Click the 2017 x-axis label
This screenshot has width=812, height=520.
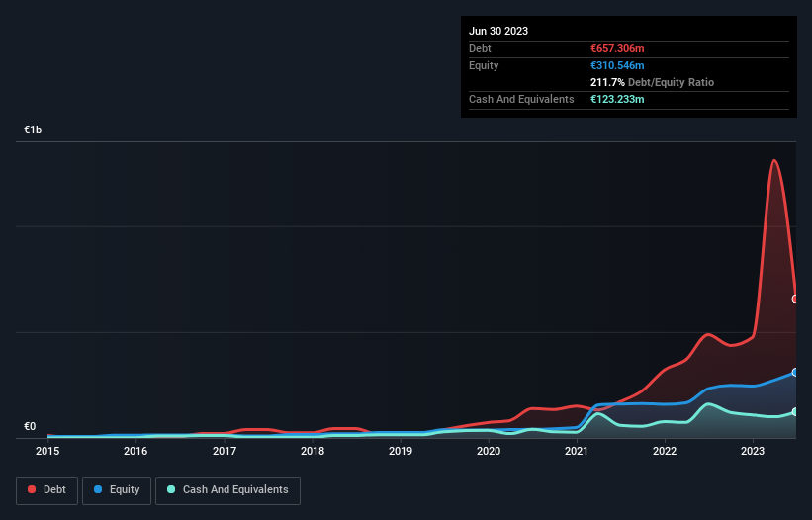coord(225,451)
